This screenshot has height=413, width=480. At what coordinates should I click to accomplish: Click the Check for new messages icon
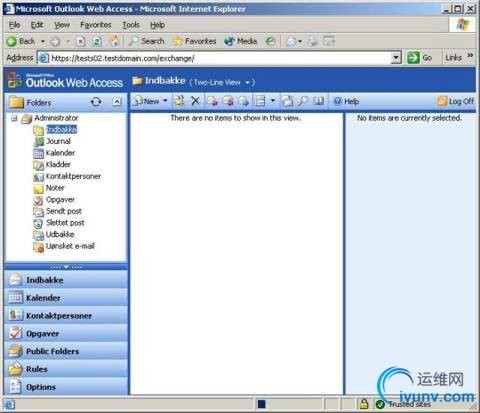(287, 101)
